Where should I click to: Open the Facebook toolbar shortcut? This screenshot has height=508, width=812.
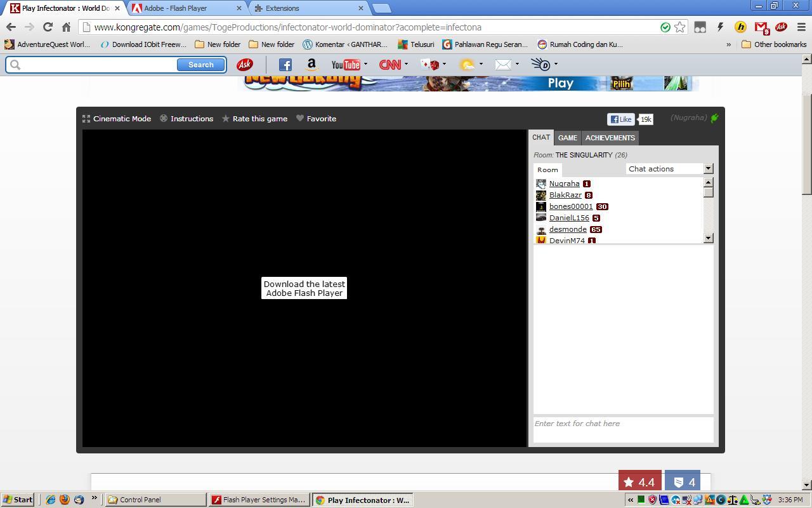(285, 64)
